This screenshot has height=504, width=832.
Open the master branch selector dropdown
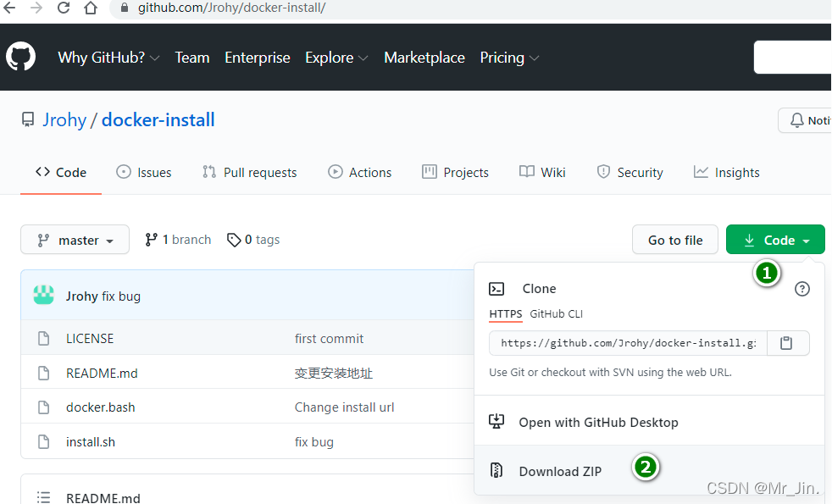75,240
